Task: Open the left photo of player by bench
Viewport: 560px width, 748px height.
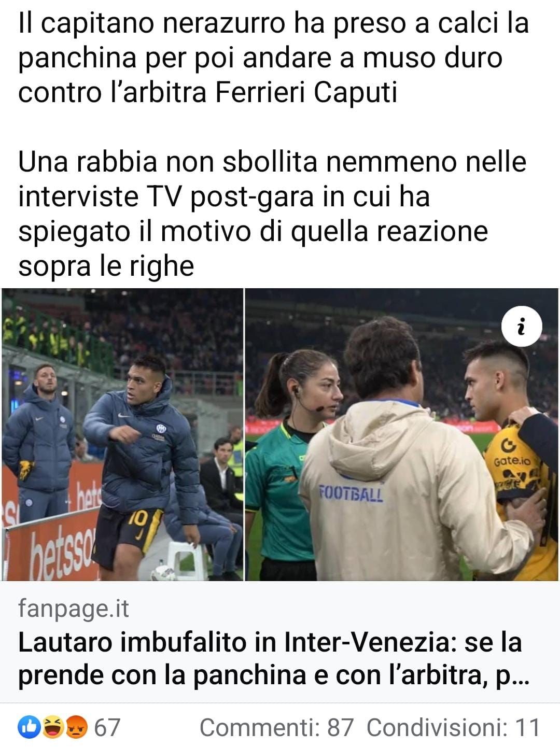Action: click(x=122, y=434)
